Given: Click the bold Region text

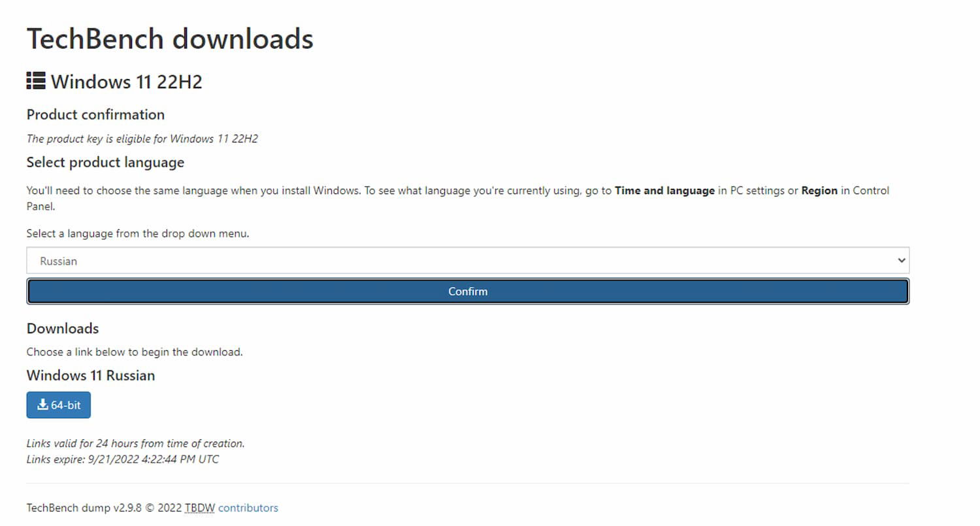Looking at the screenshot, I should 819,191.
